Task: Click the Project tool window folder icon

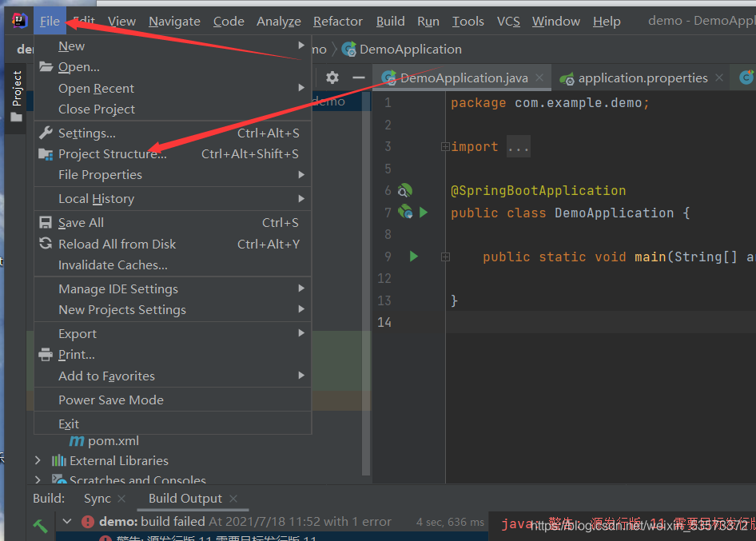Action: [17, 117]
